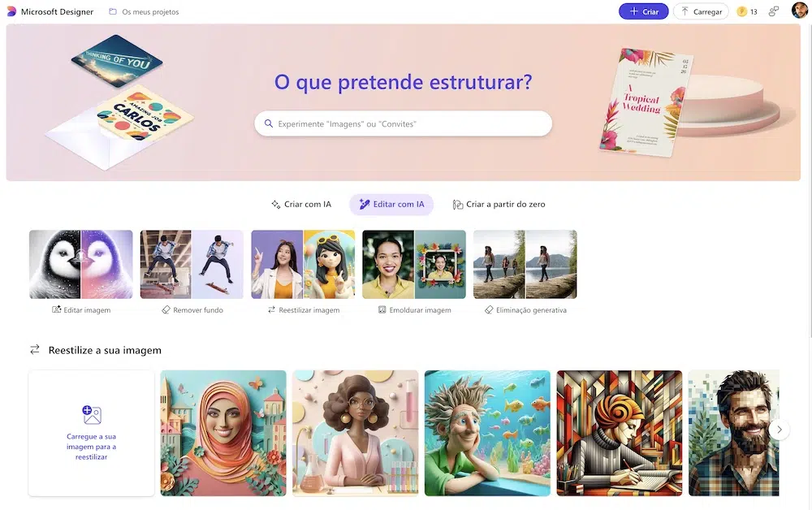Select the Eliminação generativa hikers thumbnail
The image size is (812, 510).
point(525,265)
